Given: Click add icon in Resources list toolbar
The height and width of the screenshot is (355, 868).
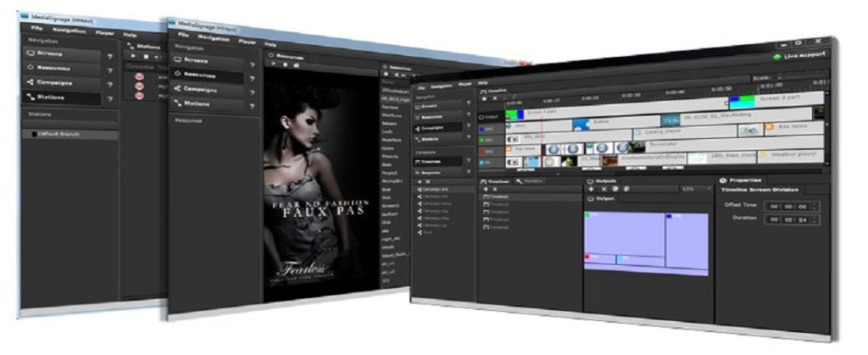Looking at the screenshot, I should pos(386,74).
